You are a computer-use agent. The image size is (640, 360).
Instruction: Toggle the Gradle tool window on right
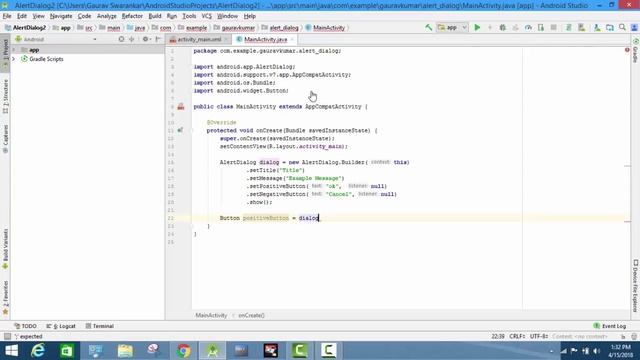pyautogui.click(x=636, y=51)
